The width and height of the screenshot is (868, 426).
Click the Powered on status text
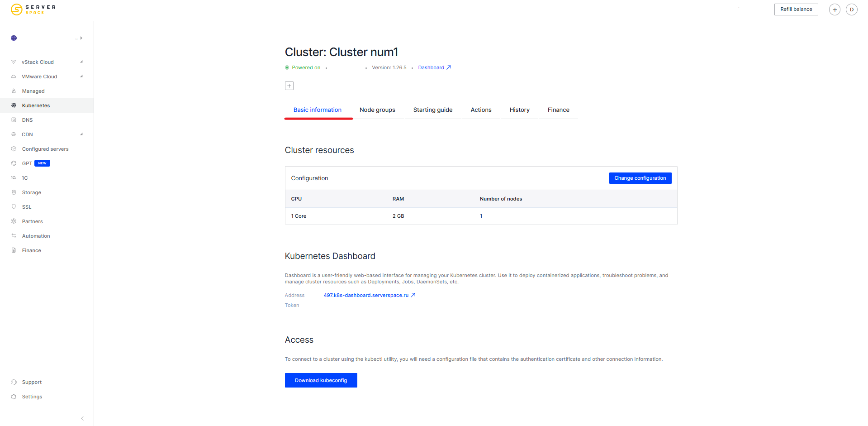pyautogui.click(x=306, y=67)
